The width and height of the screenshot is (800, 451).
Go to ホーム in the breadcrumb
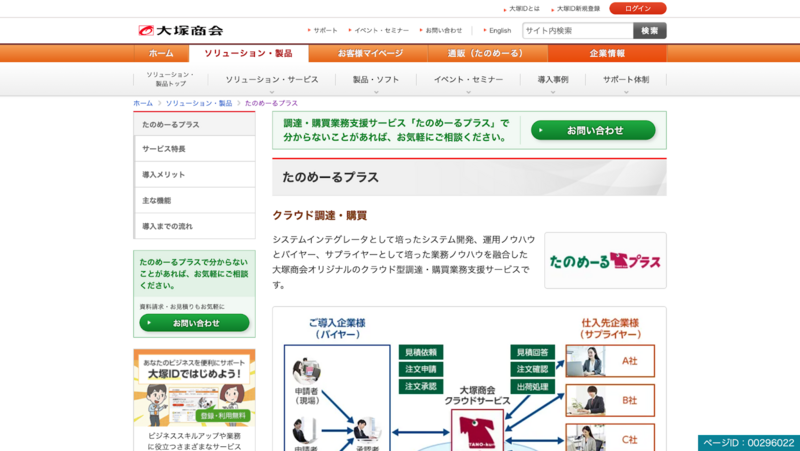[143, 103]
